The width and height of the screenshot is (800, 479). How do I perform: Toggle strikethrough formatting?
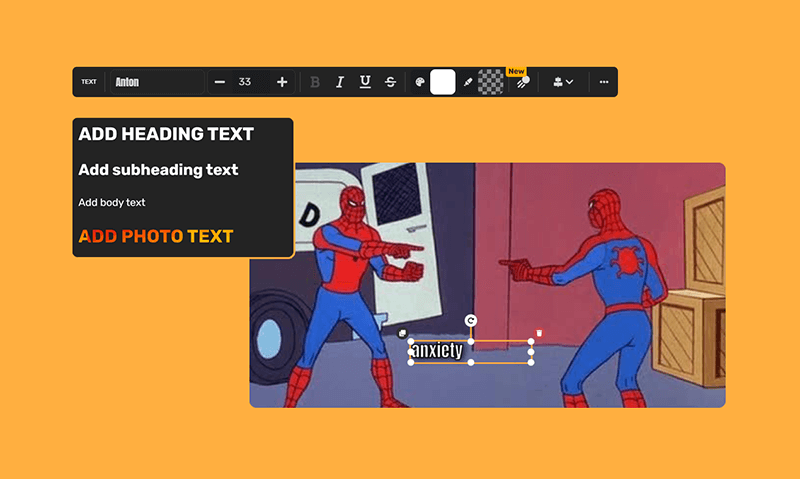(x=390, y=82)
